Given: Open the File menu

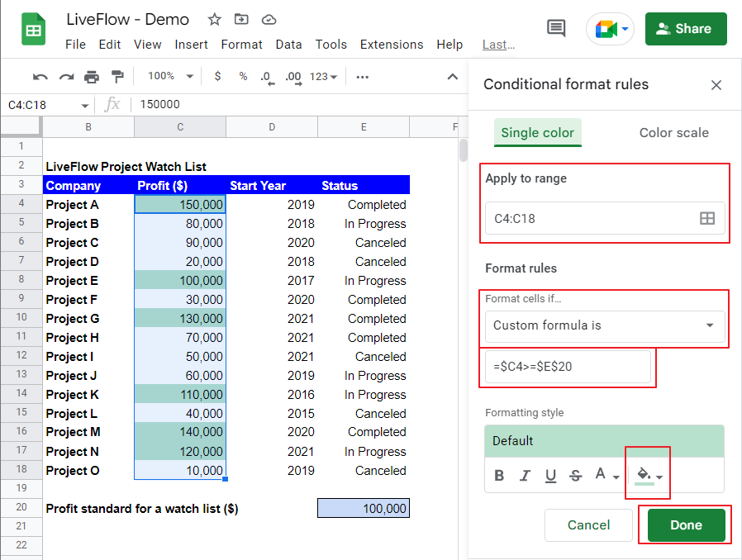Looking at the screenshot, I should 75,45.
